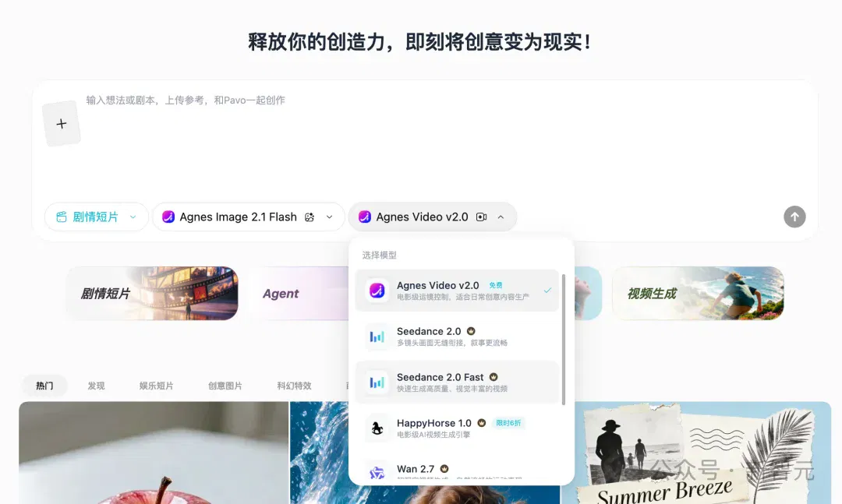Click the HappyHorse 1.0 horse logo

click(x=377, y=428)
